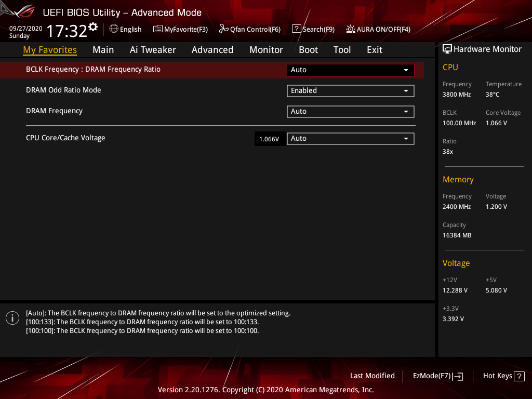Click the Search(F9) question mark icon
This screenshot has width=532, height=399.
[296, 29]
